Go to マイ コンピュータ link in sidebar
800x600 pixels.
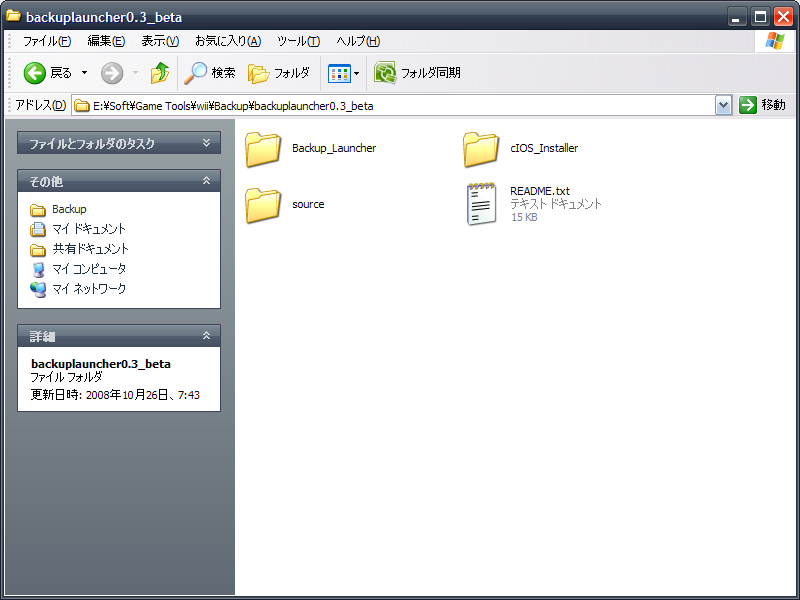[x=89, y=269]
